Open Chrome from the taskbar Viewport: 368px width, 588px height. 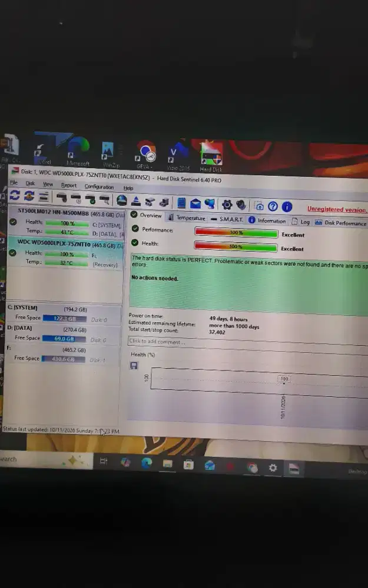click(x=253, y=467)
